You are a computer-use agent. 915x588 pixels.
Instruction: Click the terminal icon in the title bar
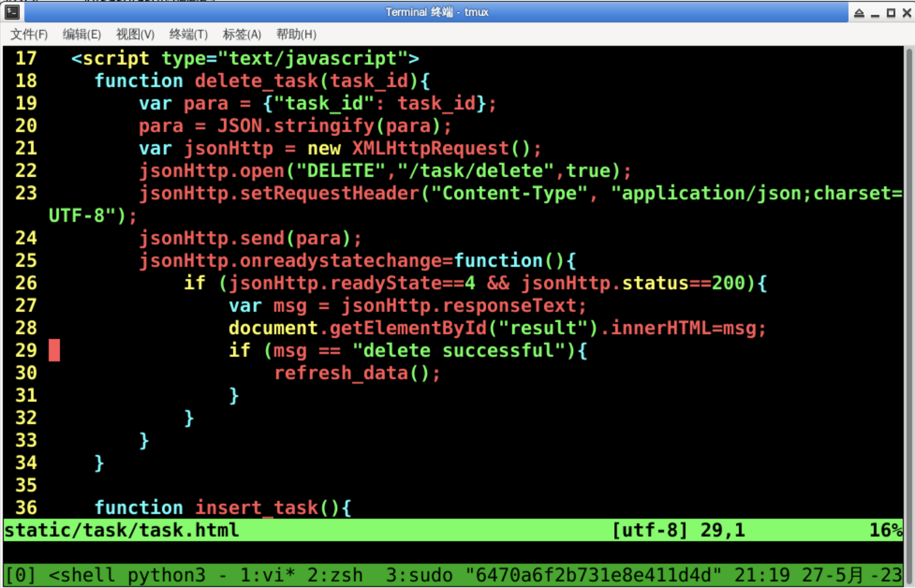(12, 11)
